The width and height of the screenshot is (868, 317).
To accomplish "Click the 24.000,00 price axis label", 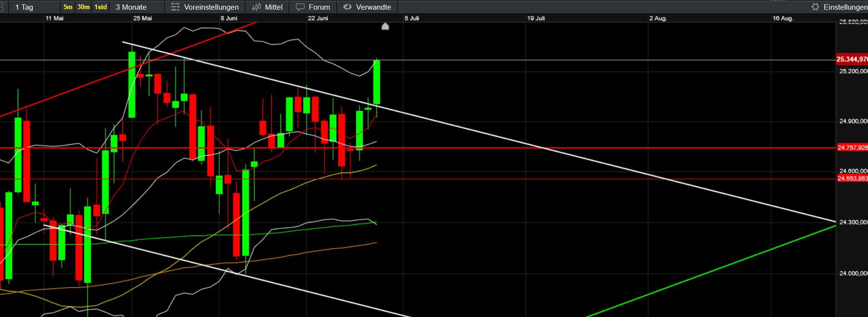I will pos(853,273).
